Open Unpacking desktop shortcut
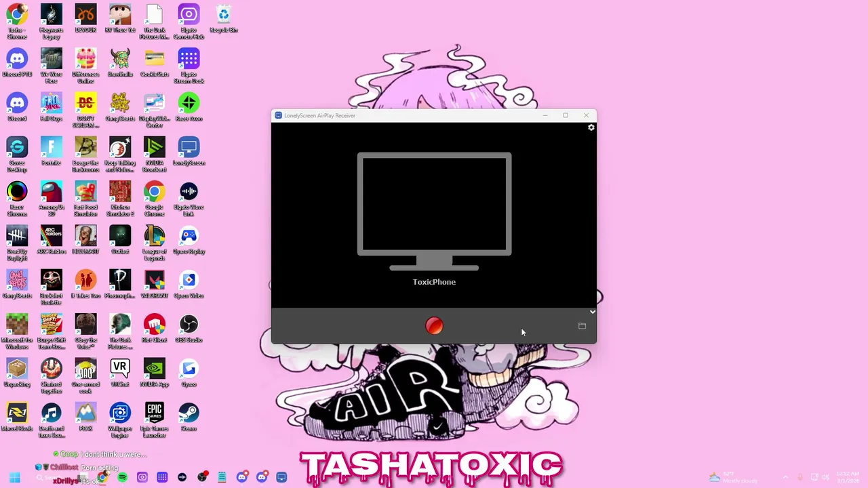 (17, 373)
